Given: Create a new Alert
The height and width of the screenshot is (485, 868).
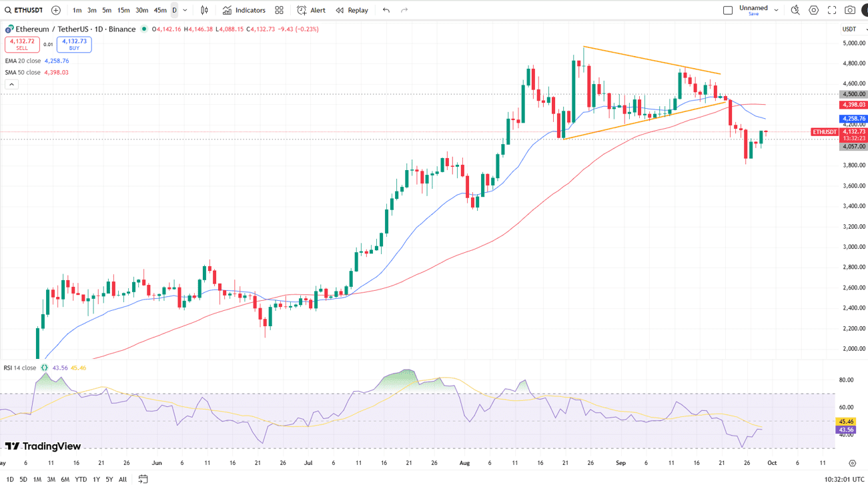Looking at the screenshot, I should 312,10.
